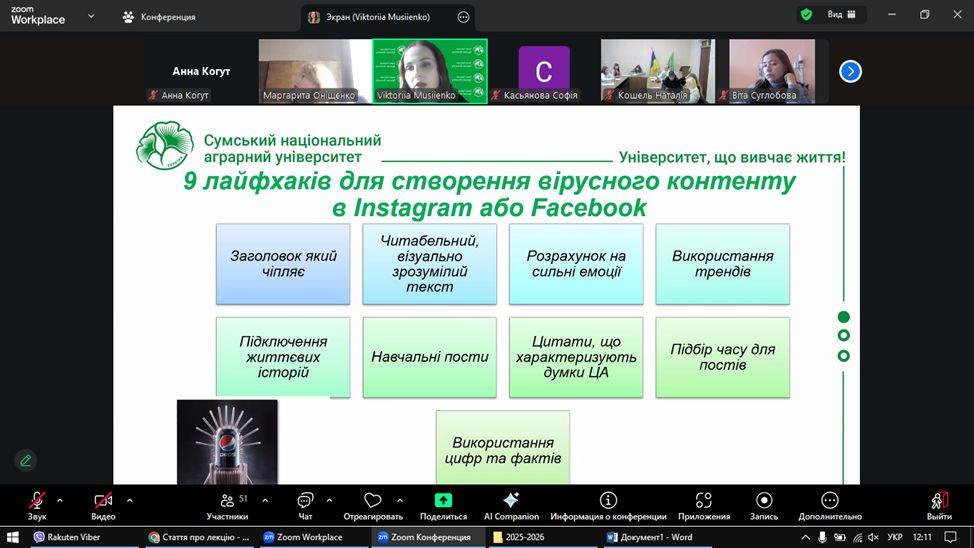Start recording with the Запись button
974x548 pixels.
[764, 501]
